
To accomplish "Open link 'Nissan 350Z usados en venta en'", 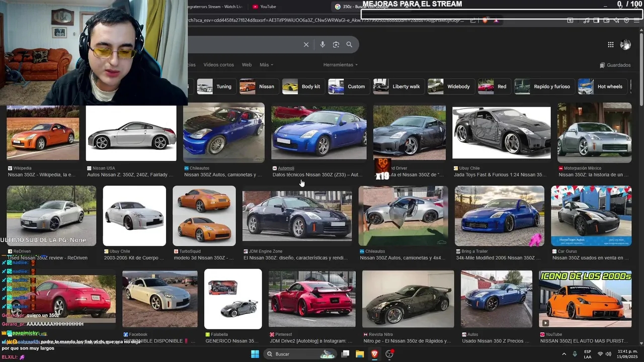I will click(591, 258).
